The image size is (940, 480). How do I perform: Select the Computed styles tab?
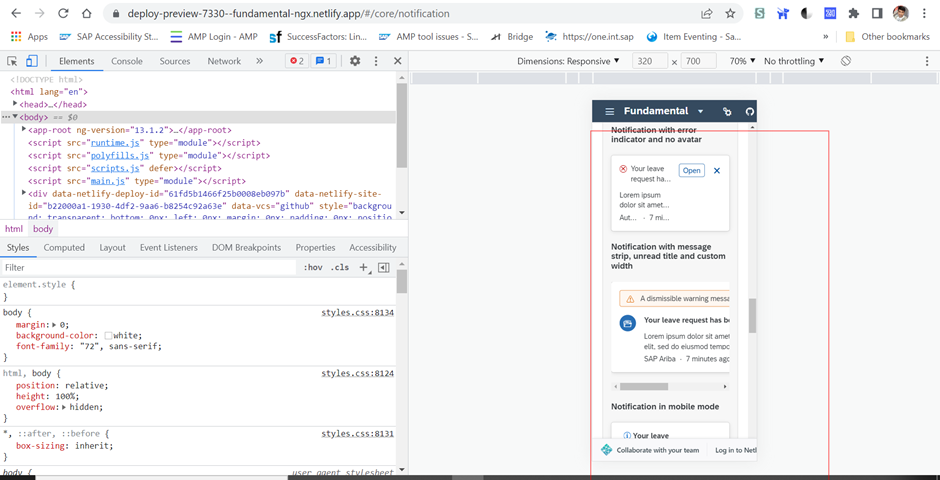(64, 247)
